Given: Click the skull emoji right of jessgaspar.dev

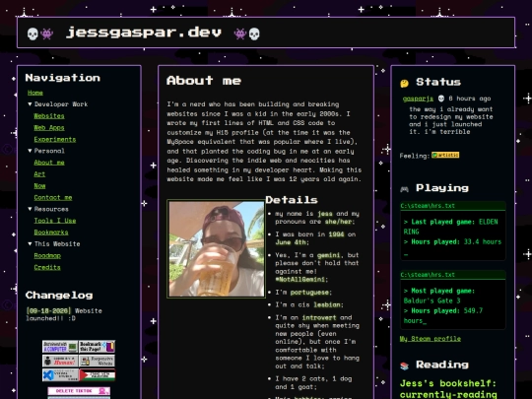Looking at the screenshot, I should click(x=254, y=33).
